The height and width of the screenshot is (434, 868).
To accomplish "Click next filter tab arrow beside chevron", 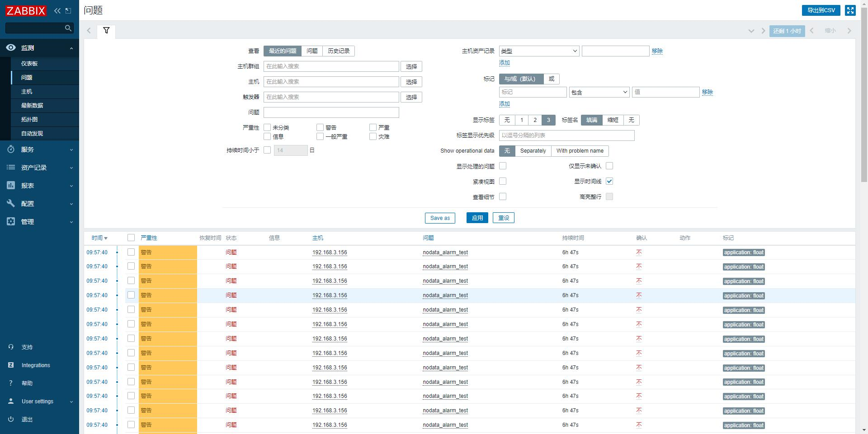I will [x=763, y=31].
